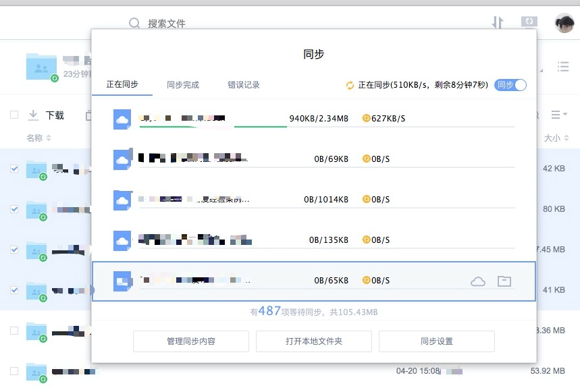The image size is (580, 392).
Task: Disable syncing with the 同步 toggle switch
Action: (510, 85)
